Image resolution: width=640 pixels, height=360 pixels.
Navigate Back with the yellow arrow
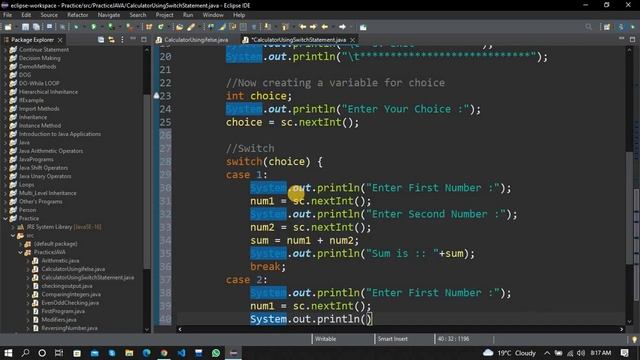[x=325, y=27]
